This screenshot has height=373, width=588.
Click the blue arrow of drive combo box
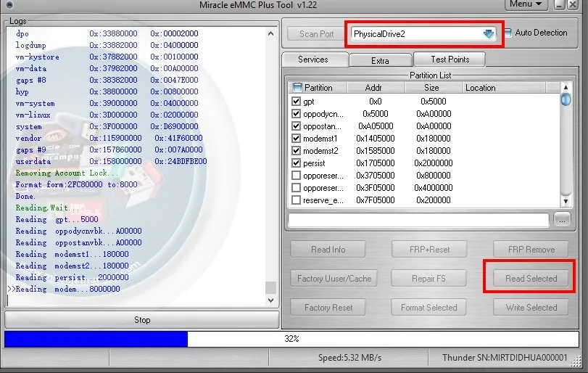point(488,34)
